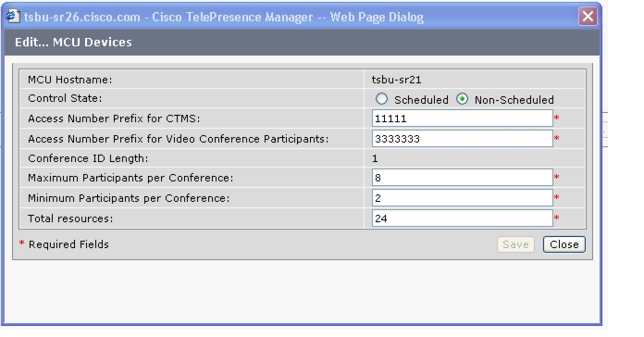Click the 'Edit... MCU Devices' heading

tap(73, 42)
